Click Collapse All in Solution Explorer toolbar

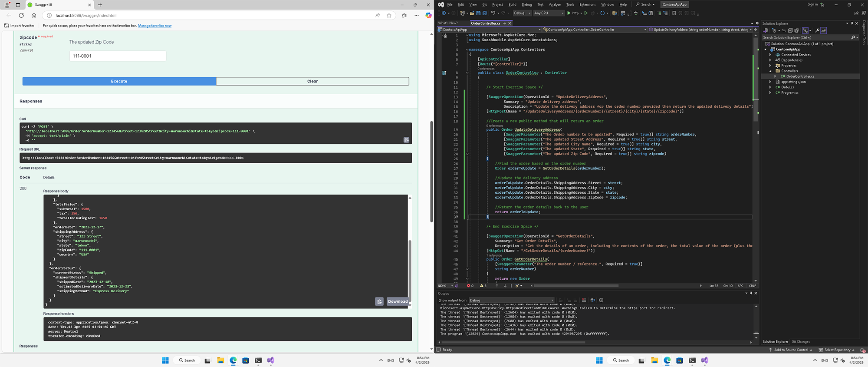790,30
